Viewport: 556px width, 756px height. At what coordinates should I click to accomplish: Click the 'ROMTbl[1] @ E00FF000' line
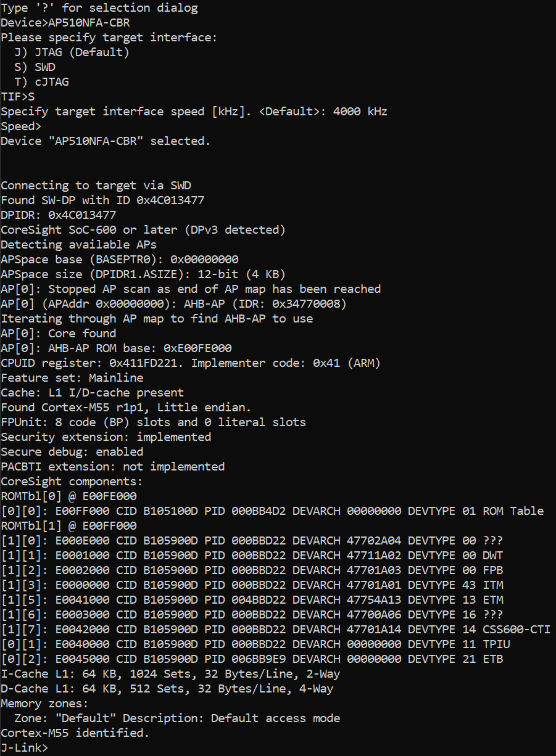pyautogui.click(x=68, y=526)
